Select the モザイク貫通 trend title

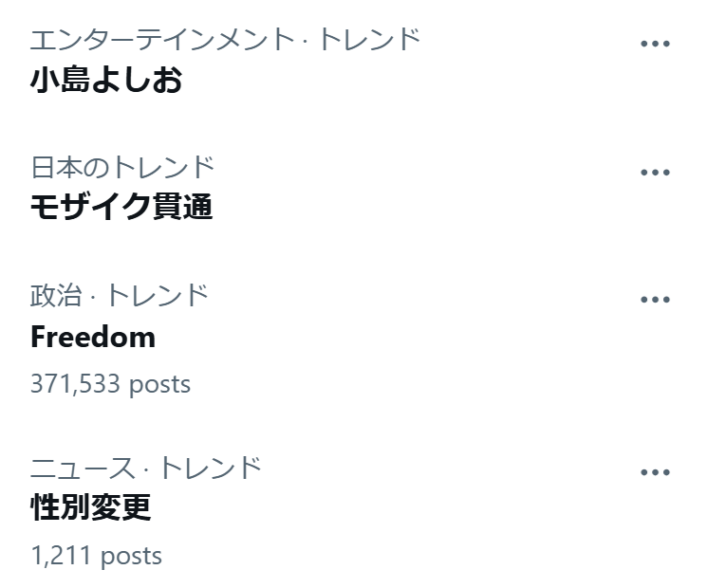tap(121, 206)
